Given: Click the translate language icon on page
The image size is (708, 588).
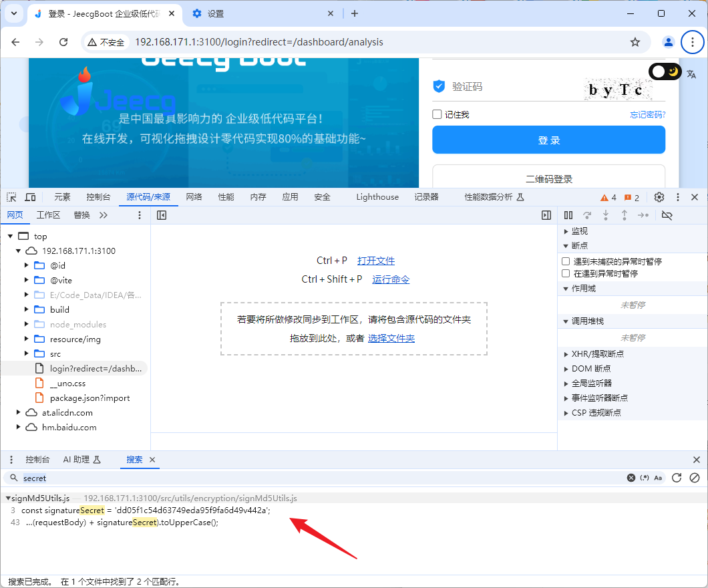Looking at the screenshot, I should point(691,74).
